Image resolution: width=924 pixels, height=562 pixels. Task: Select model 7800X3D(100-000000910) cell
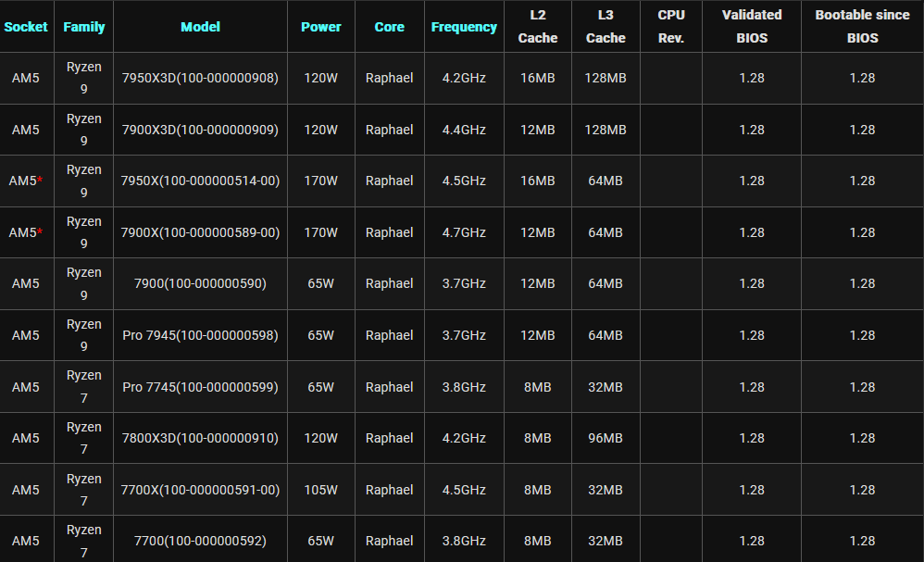point(200,438)
